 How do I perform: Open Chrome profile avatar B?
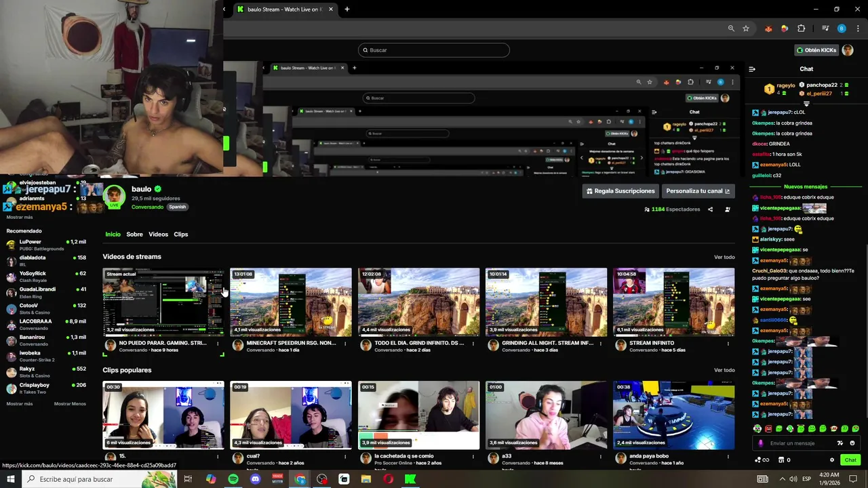(x=842, y=28)
